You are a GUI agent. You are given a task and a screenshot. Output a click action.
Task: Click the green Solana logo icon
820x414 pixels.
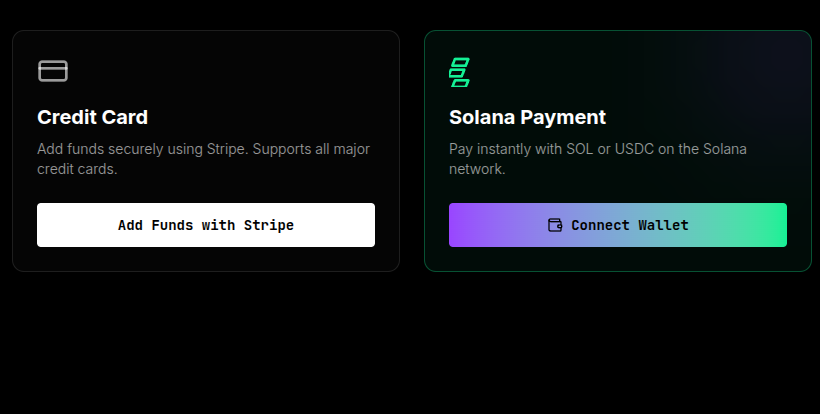click(x=460, y=72)
